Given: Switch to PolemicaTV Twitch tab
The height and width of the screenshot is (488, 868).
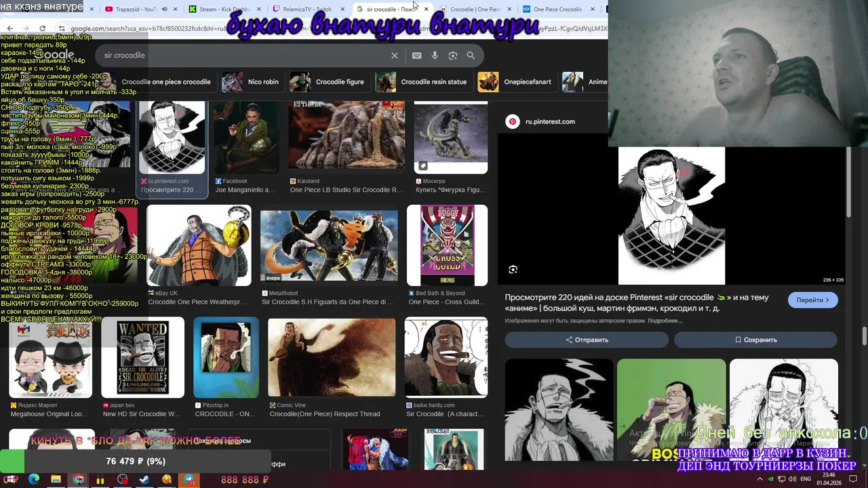Looking at the screenshot, I should click(307, 9).
